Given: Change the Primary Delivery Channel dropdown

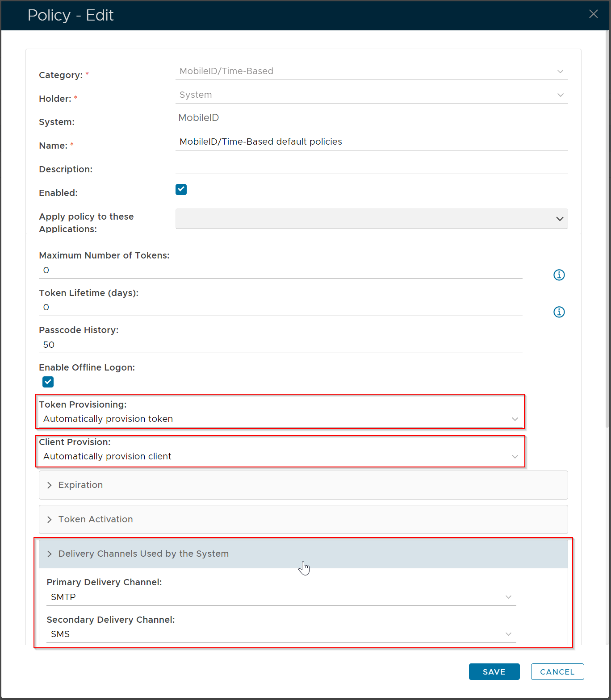Looking at the screenshot, I should point(281,597).
